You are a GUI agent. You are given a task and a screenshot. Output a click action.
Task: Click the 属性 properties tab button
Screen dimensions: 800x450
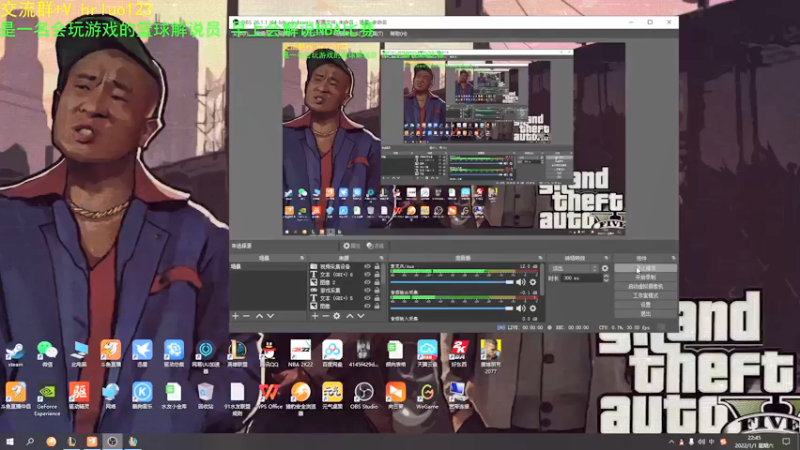pyautogui.click(x=353, y=246)
